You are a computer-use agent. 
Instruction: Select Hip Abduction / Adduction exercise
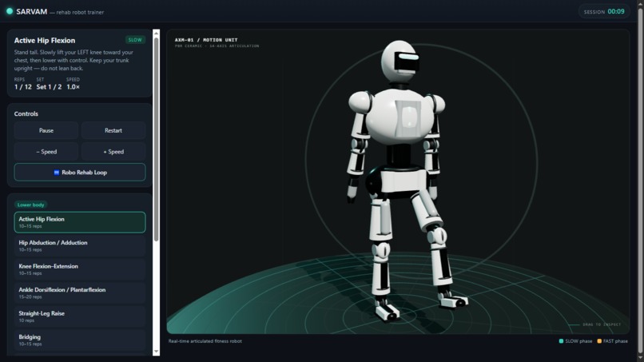pos(80,245)
